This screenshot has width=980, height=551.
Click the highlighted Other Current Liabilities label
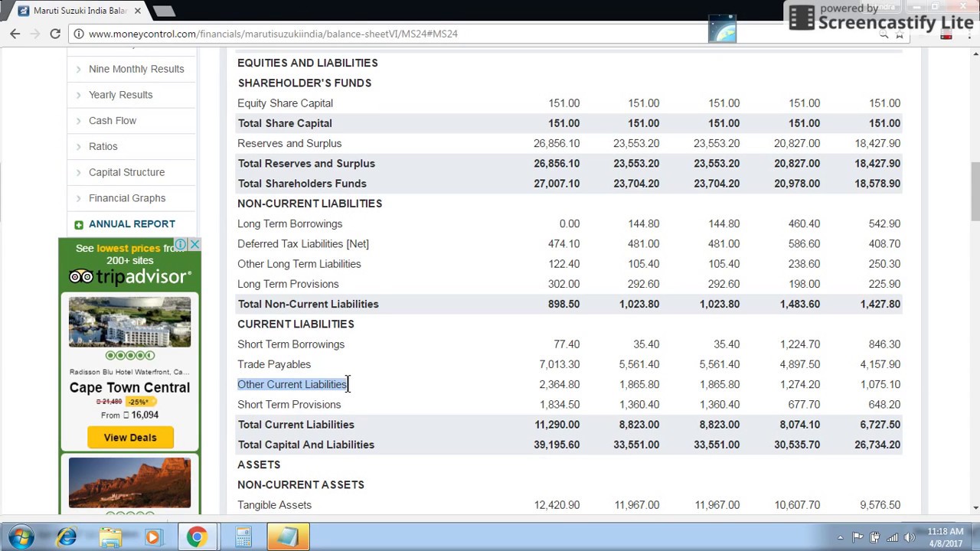[x=292, y=384]
